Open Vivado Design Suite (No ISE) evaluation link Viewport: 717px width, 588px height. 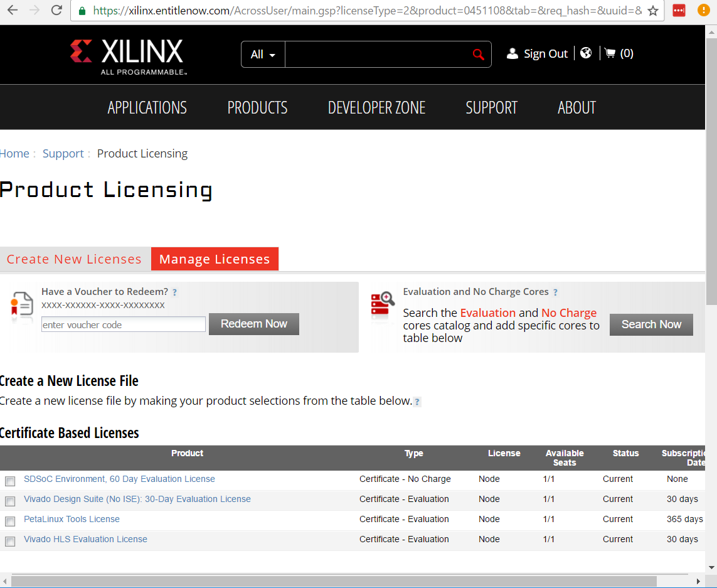pos(137,500)
